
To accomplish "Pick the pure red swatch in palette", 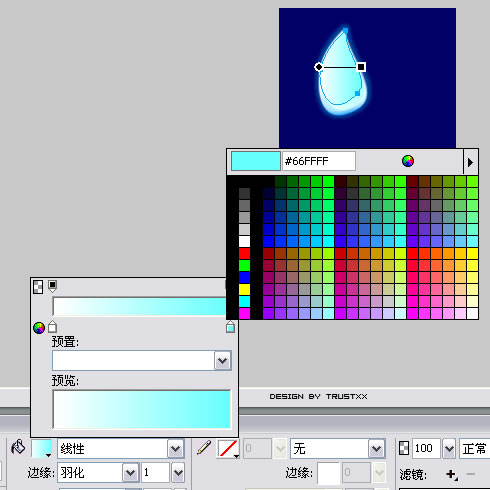I will click(244, 253).
